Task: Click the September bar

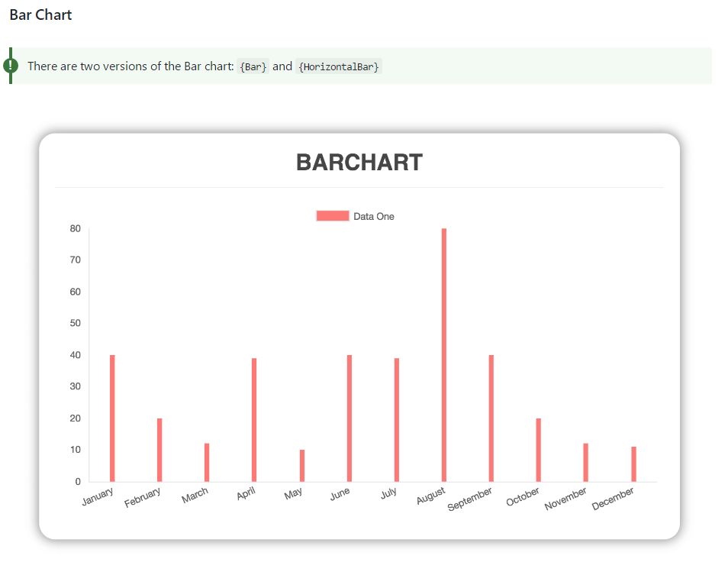Action: click(x=491, y=418)
